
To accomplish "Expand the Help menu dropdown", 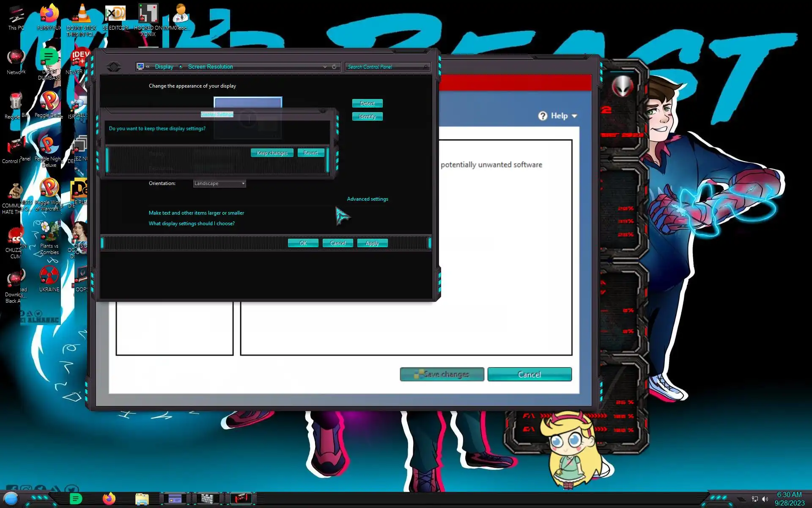I will click(558, 116).
